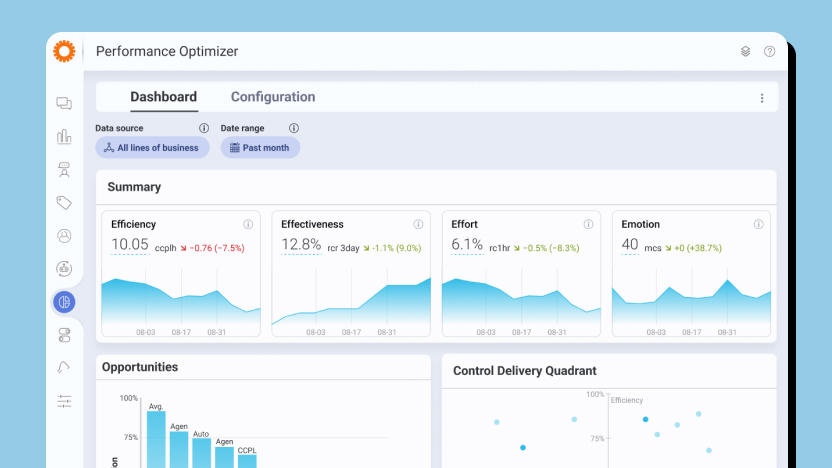Click the Effectiveness value 12.8%
Viewport: 832px width, 468px height.
(x=301, y=245)
